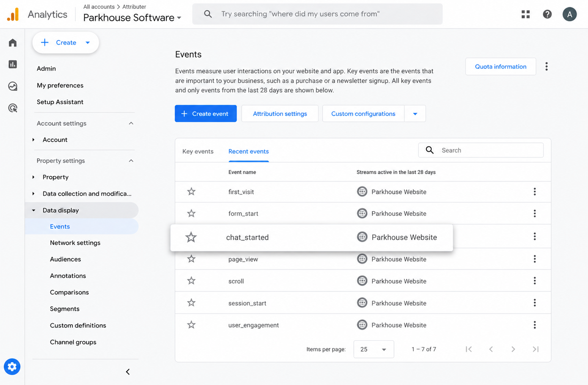Image resolution: width=588 pixels, height=385 pixels.
Task: Open the Explore icon in left rail
Action: pos(13,86)
